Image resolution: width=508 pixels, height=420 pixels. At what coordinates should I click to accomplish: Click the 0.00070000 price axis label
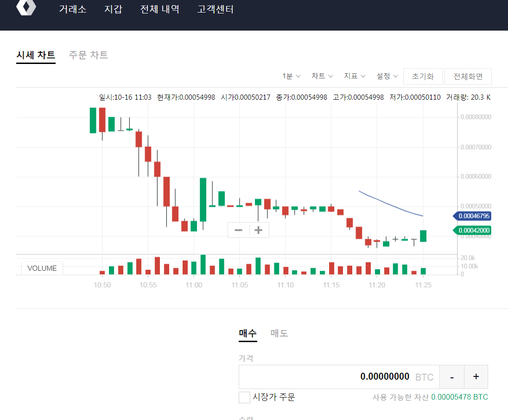coord(476,147)
